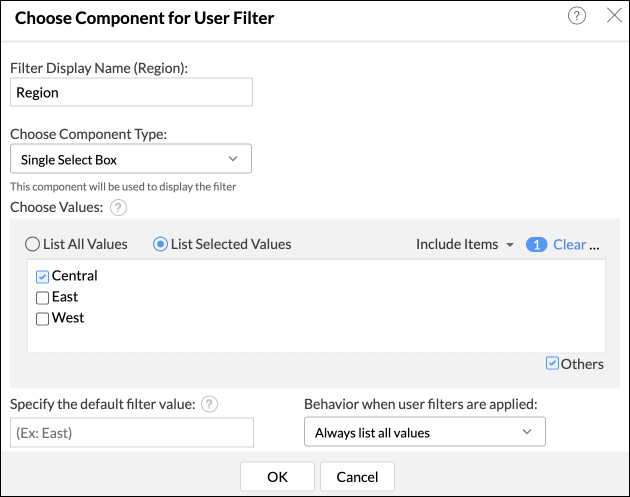Toggle the Others checkbox
Viewport: 630px width, 497px height.
[552, 364]
